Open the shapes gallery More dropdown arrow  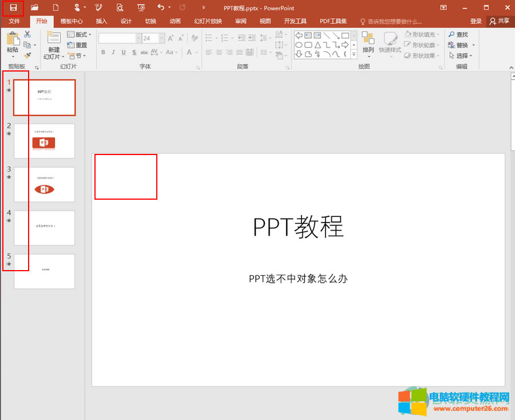(353, 53)
